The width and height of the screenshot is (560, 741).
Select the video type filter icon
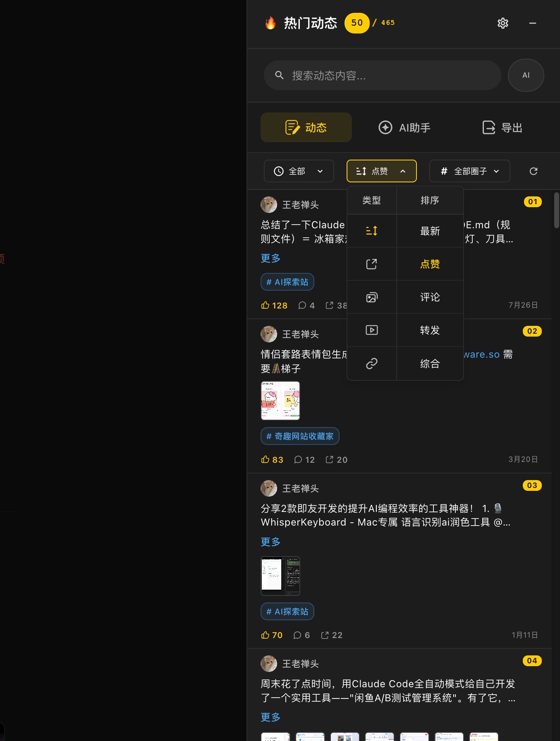(x=371, y=330)
